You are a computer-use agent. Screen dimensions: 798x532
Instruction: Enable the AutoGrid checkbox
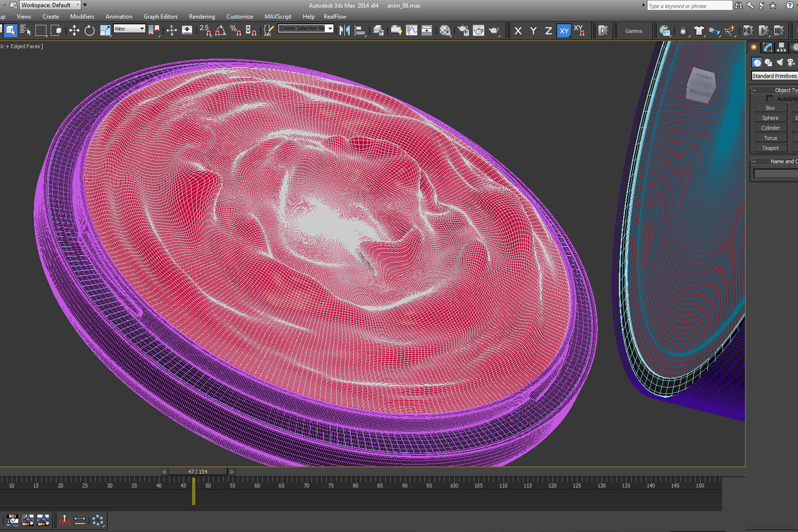coord(769,98)
